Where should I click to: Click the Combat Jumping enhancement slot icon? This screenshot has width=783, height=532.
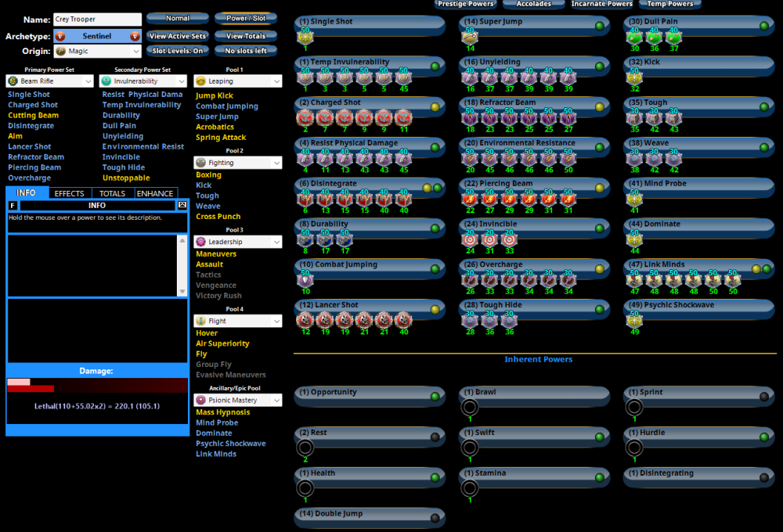tap(305, 280)
